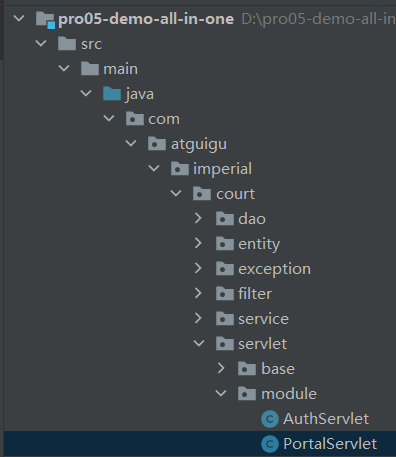Collapse the project root node

[x=19, y=18]
